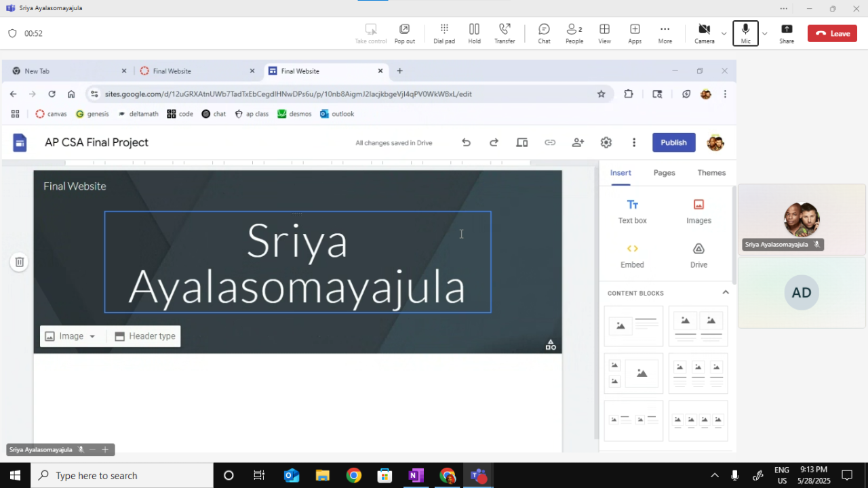Switch to the Themes tab

coord(711,173)
